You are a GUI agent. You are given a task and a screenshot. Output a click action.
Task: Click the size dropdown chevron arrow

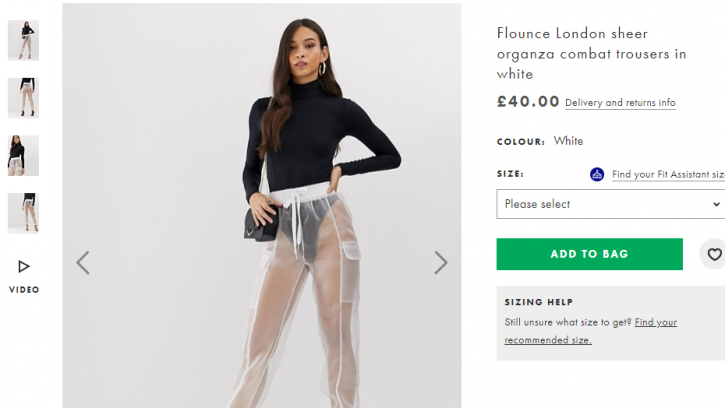pos(716,204)
